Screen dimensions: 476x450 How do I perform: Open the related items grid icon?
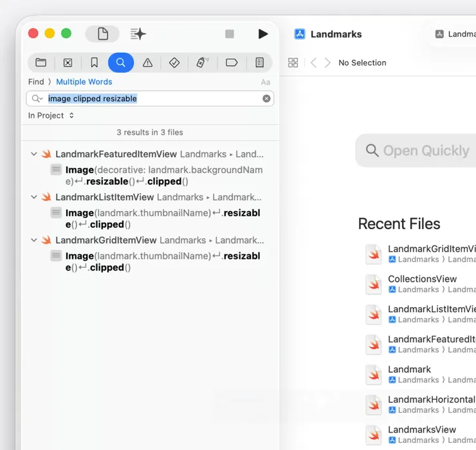pos(293,62)
